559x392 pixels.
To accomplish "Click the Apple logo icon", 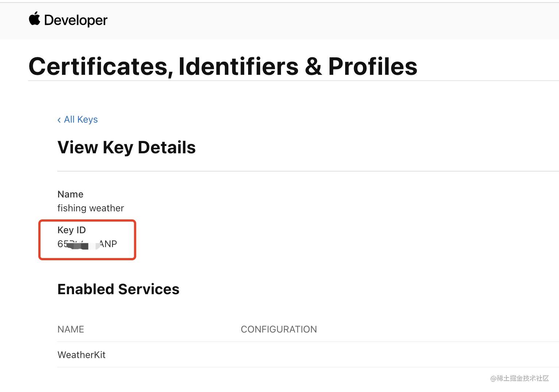I will click(x=34, y=19).
